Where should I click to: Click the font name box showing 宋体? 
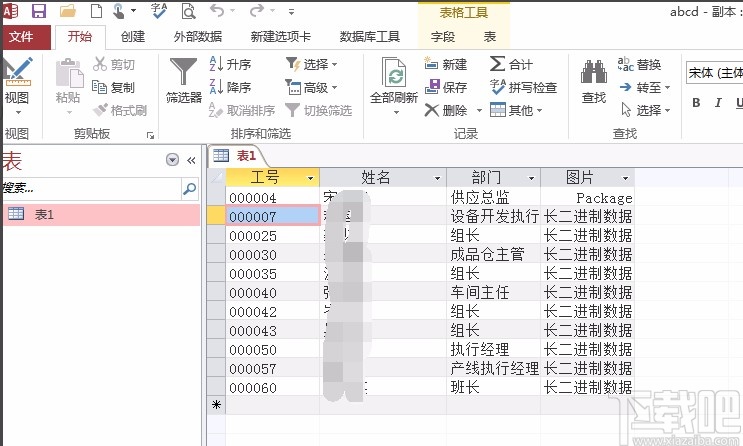point(714,73)
